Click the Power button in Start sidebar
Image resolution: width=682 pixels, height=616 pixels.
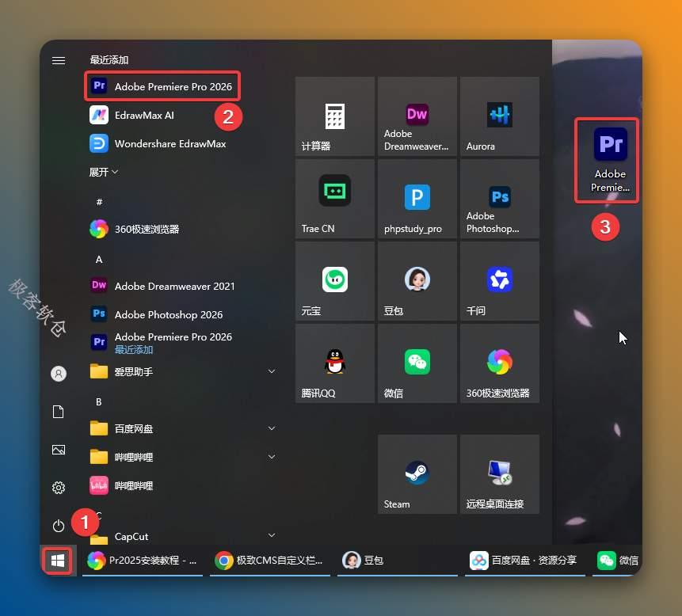[x=59, y=526]
